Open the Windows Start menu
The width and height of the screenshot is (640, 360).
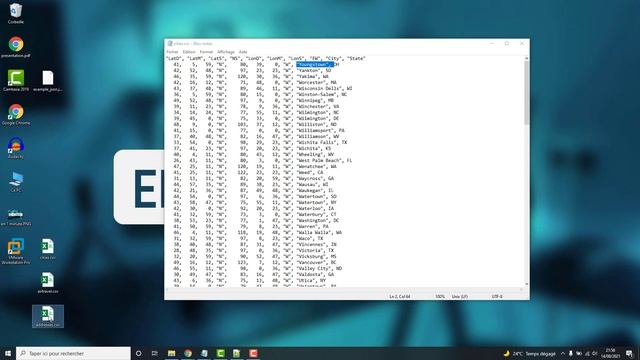(x=8, y=353)
